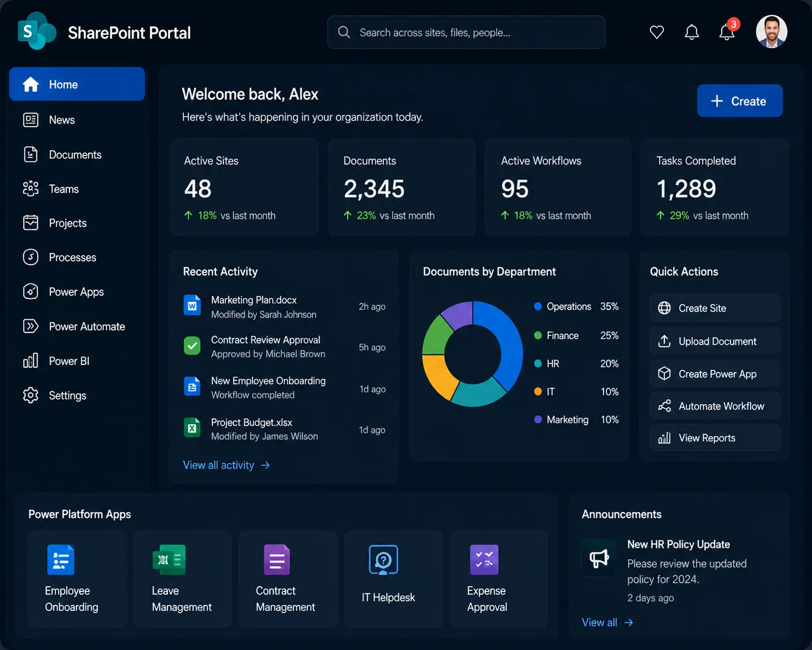
Task: Click the Power Apps sidebar icon
Action: tap(31, 291)
